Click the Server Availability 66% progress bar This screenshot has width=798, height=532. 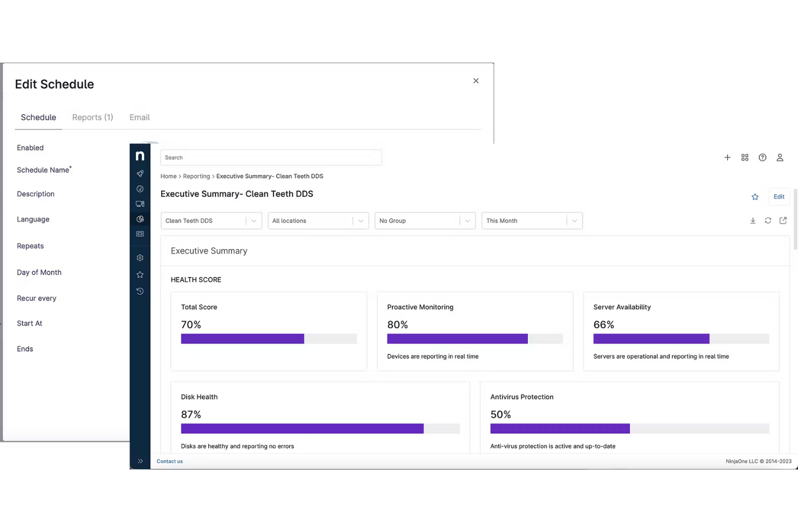(681, 338)
